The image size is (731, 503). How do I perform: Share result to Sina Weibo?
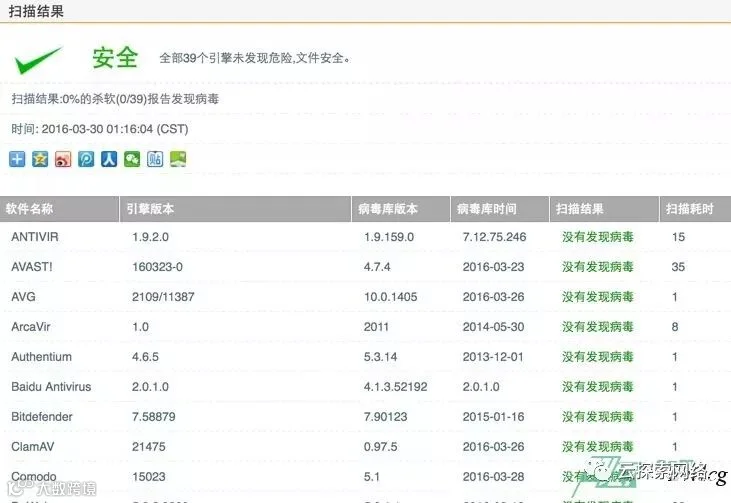(63, 159)
